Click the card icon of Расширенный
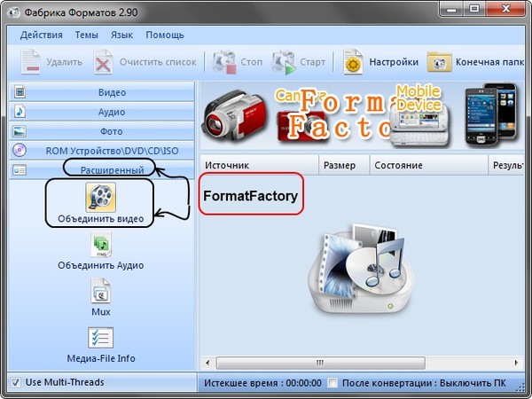Image resolution: width=532 pixels, height=399 pixels. 20,170
